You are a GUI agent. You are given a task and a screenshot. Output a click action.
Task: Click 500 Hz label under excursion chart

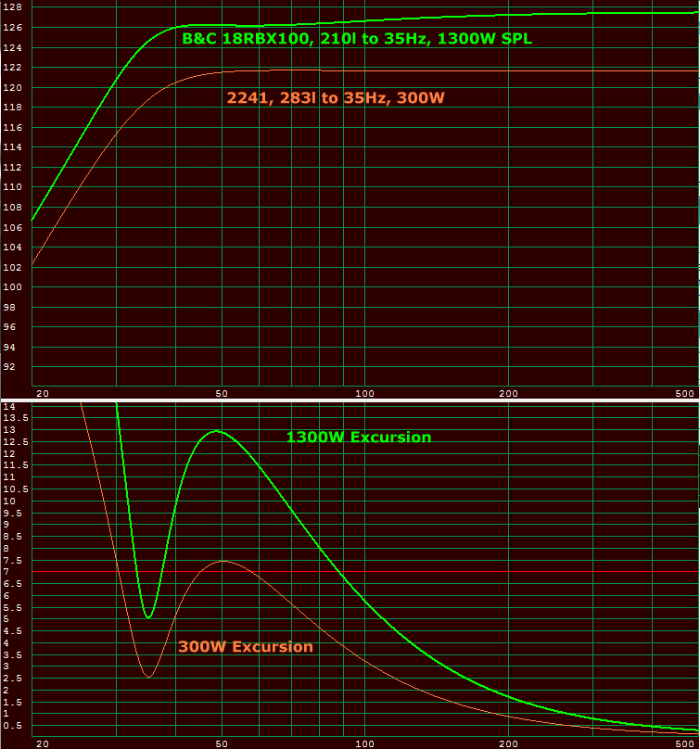pyautogui.click(x=684, y=743)
